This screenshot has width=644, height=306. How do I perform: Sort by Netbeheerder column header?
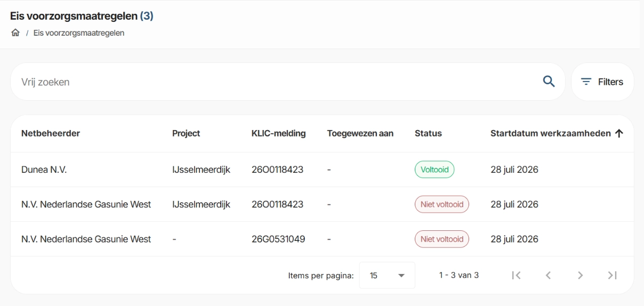point(51,134)
